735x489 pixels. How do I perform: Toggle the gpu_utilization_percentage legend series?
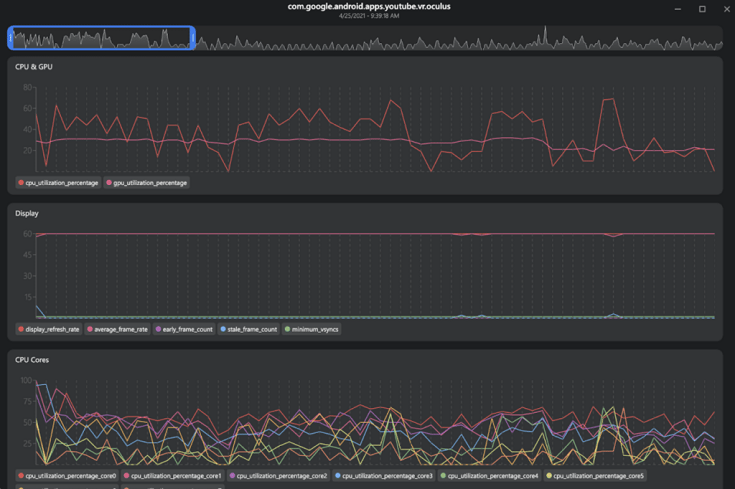tap(146, 183)
